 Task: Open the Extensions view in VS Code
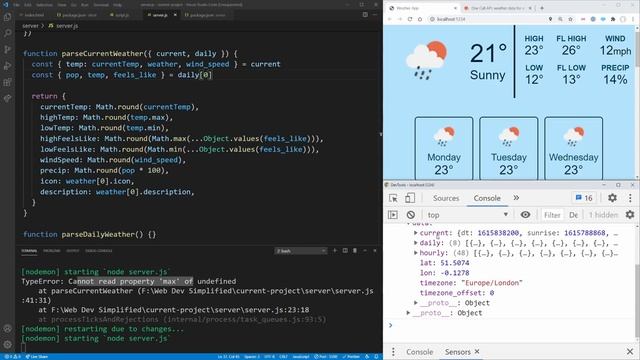click(x=7, y=82)
